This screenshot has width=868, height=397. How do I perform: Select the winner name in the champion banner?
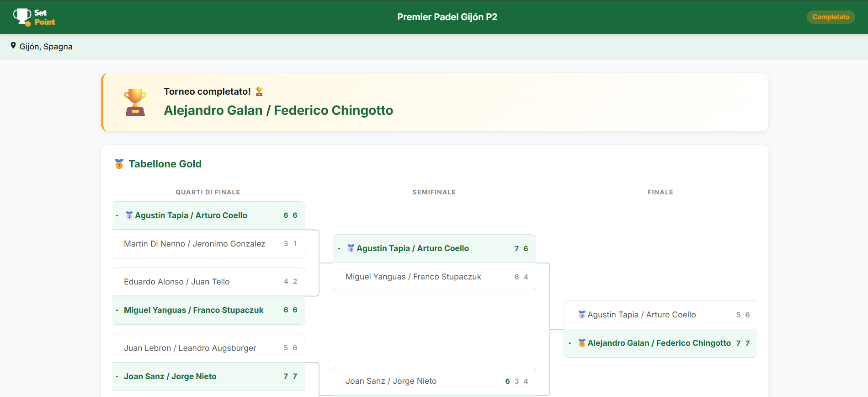point(278,110)
